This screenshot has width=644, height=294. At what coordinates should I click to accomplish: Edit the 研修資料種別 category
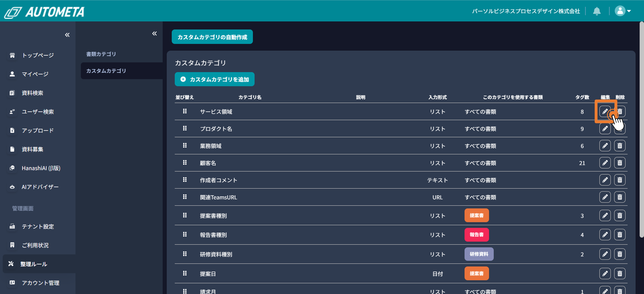pyautogui.click(x=605, y=254)
